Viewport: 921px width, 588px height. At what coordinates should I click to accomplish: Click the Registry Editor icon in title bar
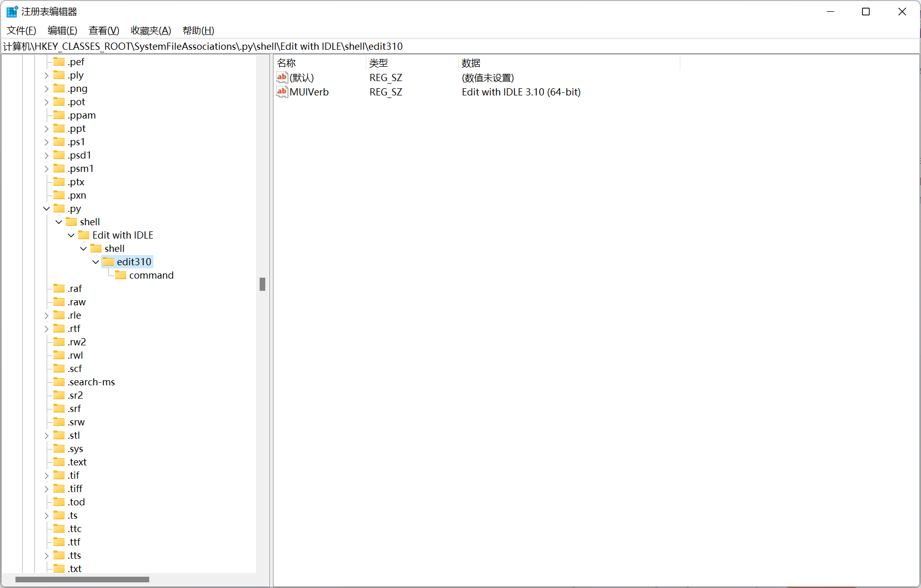(11, 11)
